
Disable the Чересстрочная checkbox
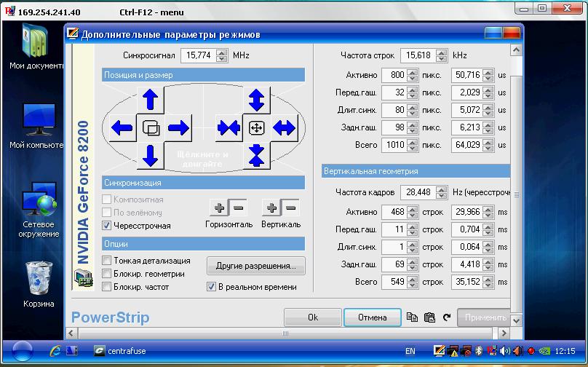pos(107,226)
